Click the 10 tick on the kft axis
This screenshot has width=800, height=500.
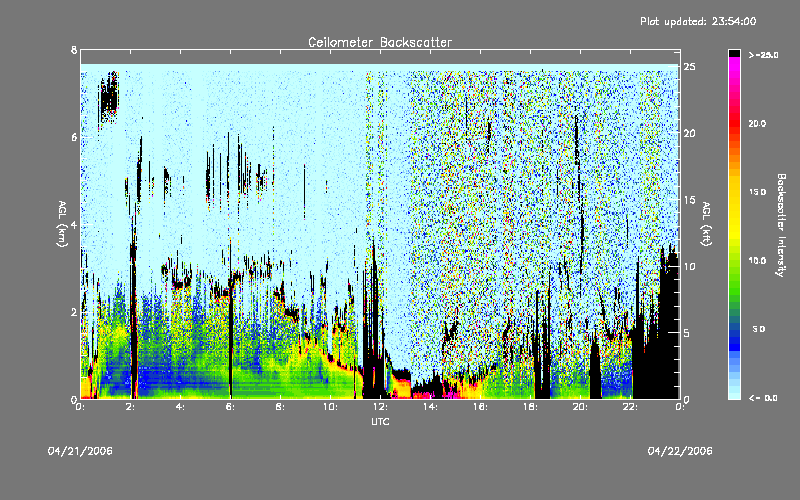point(689,266)
